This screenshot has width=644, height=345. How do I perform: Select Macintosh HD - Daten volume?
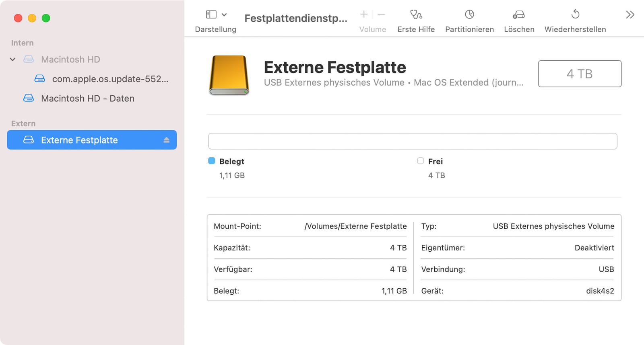click(x=88, y=99)
